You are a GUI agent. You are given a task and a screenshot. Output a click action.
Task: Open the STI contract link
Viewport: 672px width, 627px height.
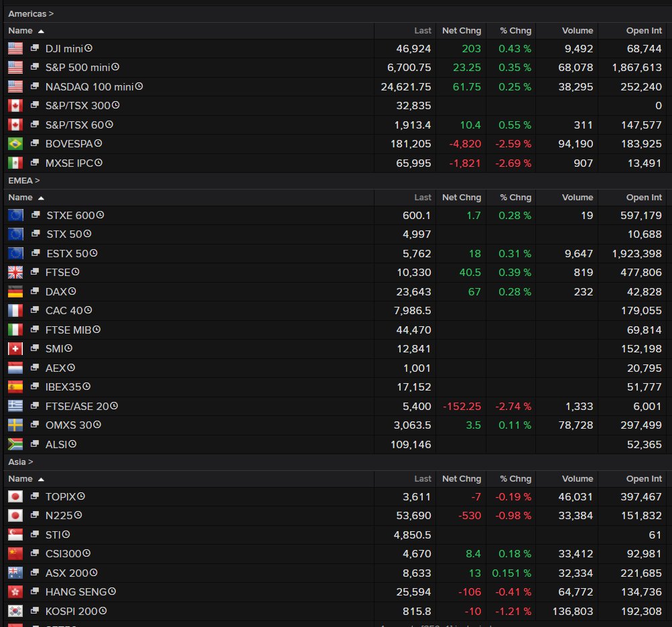point(54,535)
